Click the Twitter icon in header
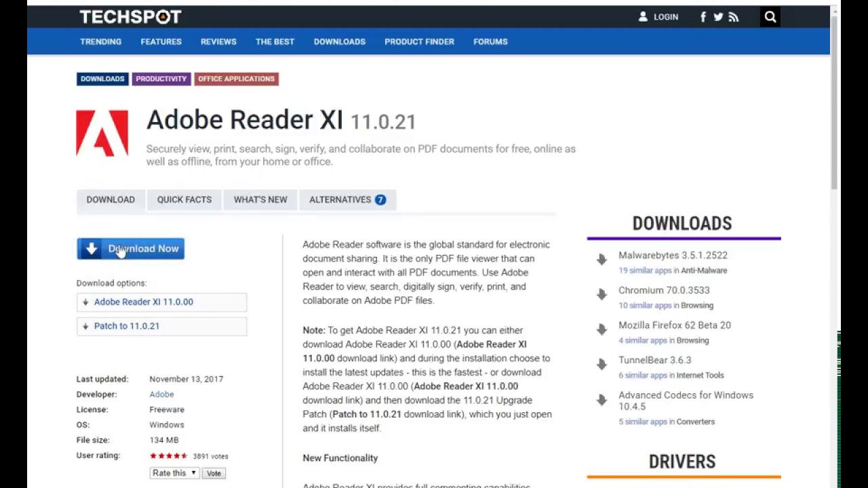This screenshot has width=868, height=488. (718, 17)
